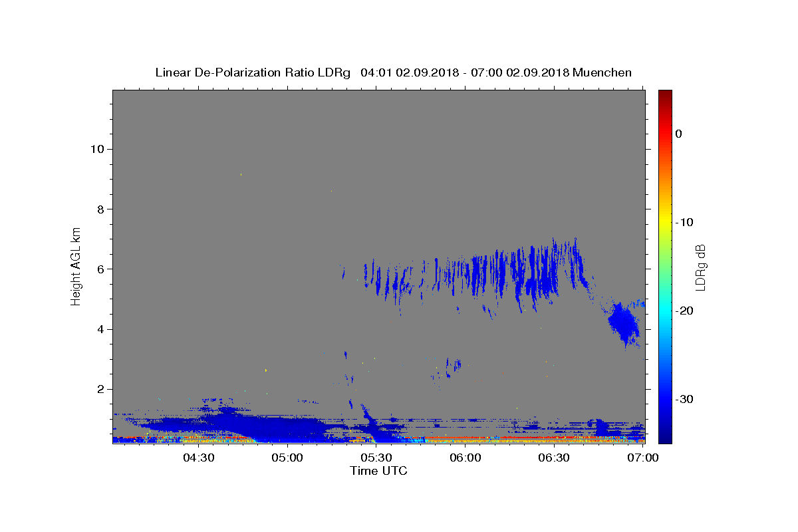Click the plot title text

click(x=393, y=72)
